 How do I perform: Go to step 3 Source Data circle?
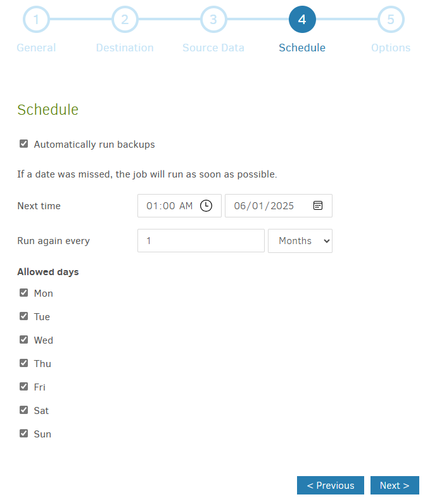click(213, 19)
